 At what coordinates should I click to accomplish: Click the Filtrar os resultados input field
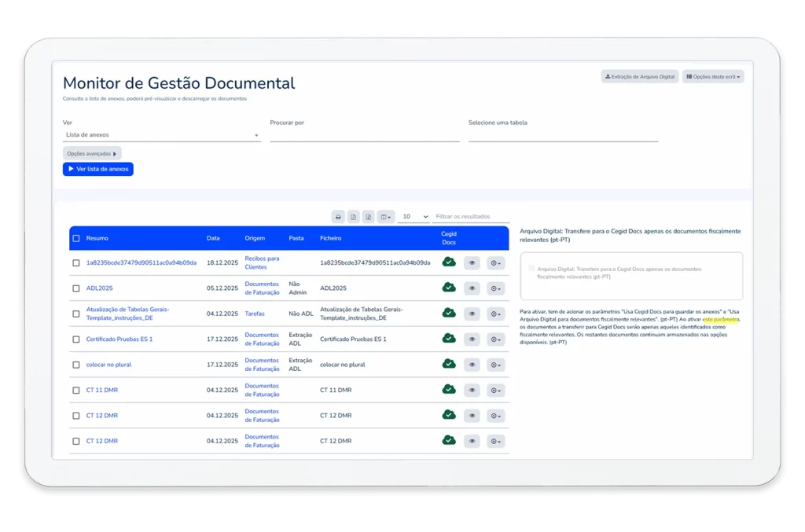click(x=472, y=217)
